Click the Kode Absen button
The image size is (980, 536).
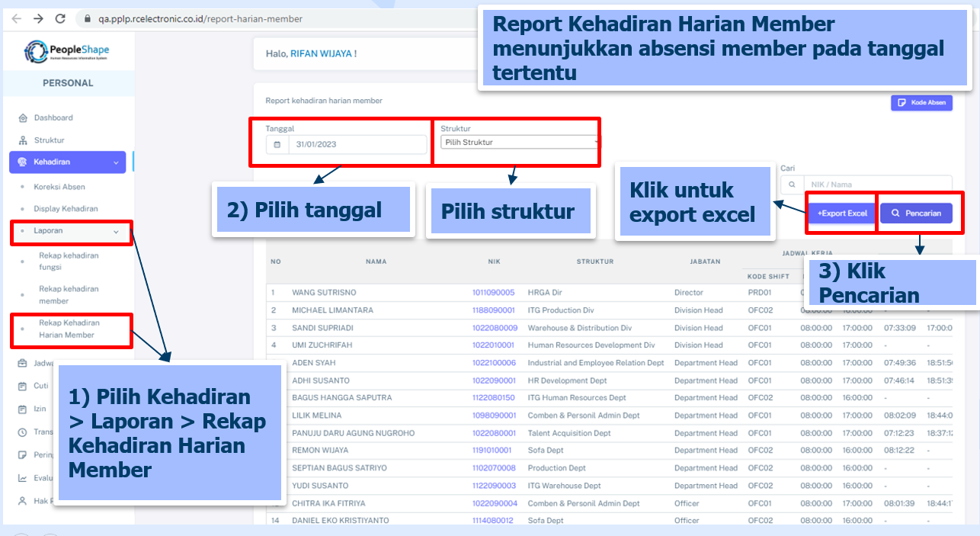point(921,102)
